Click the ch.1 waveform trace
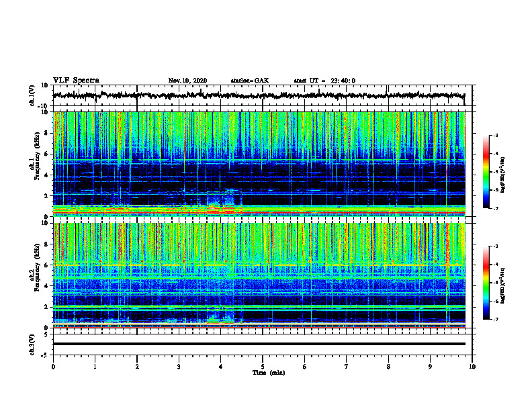This screenshot has width=532, height=411. 259,95
